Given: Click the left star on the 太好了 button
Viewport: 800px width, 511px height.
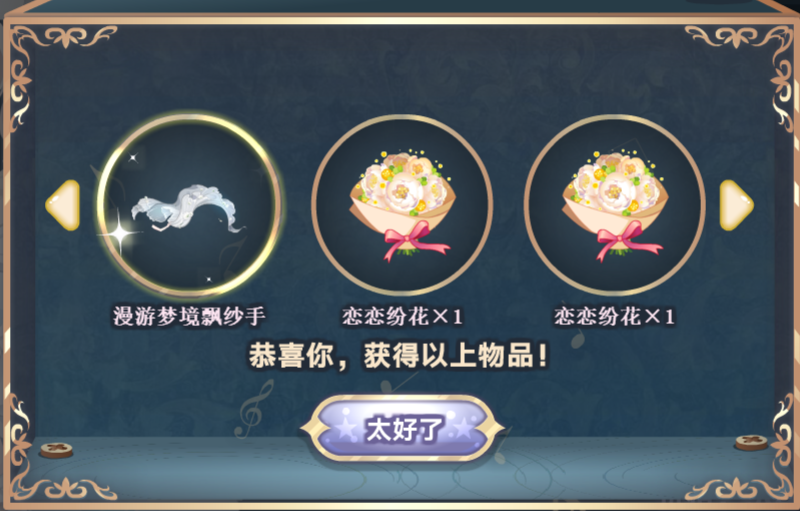Looking at the screenshot, I should tap(346, 428).
